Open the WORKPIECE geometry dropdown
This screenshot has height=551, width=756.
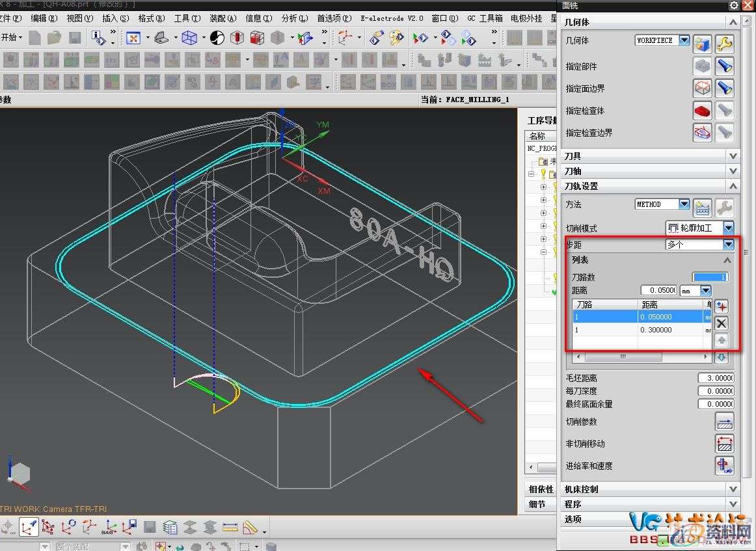(x=684, y=40)
